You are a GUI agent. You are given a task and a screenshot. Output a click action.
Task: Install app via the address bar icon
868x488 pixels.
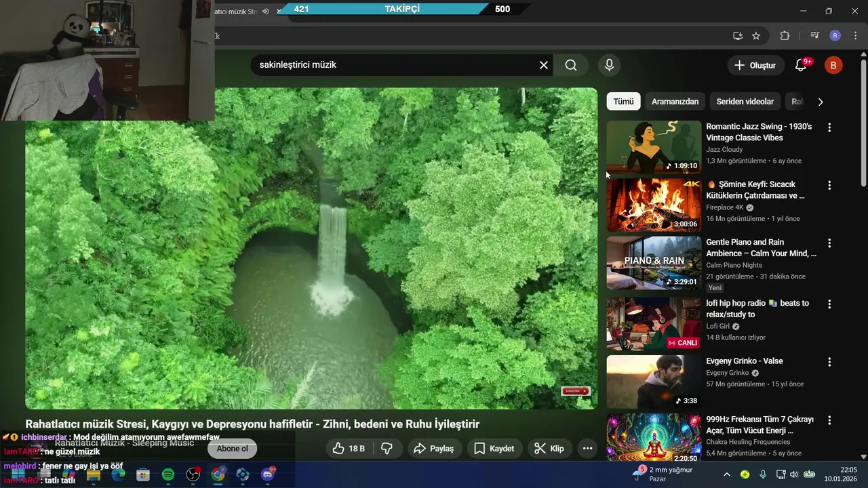point(738,36)
